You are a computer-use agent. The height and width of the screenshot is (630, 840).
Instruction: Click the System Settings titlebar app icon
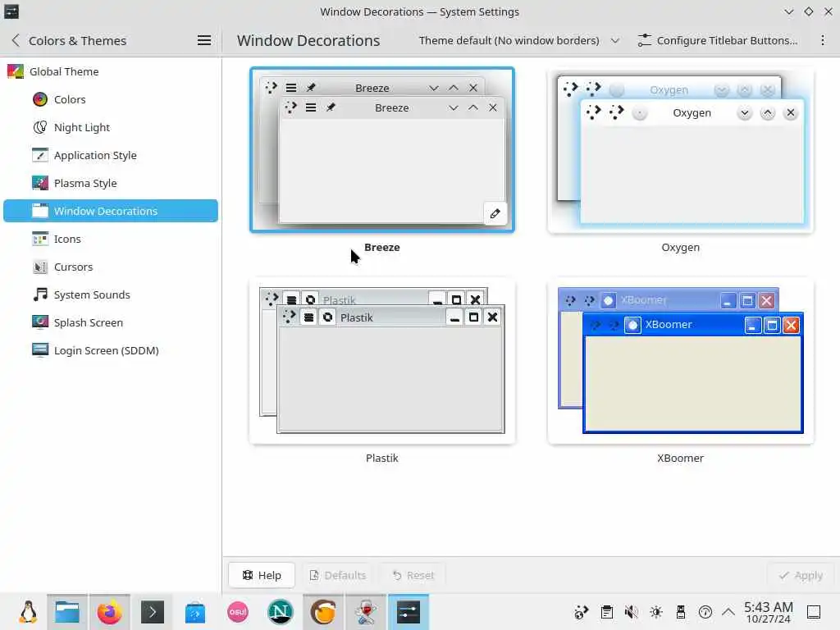11,11
